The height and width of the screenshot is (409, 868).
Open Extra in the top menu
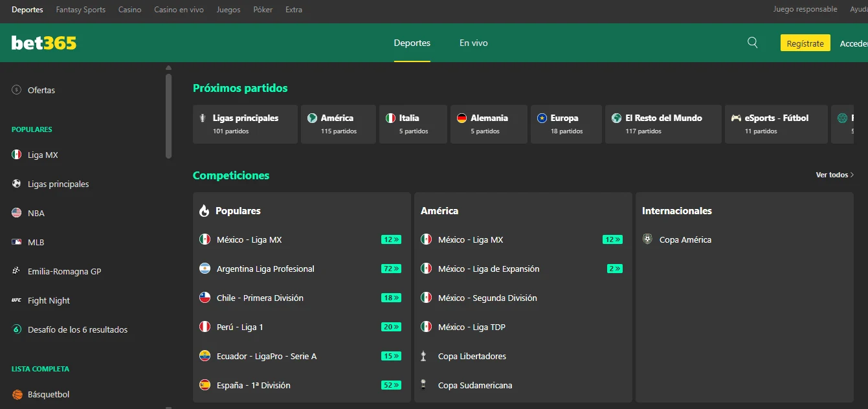coord(294,10)
